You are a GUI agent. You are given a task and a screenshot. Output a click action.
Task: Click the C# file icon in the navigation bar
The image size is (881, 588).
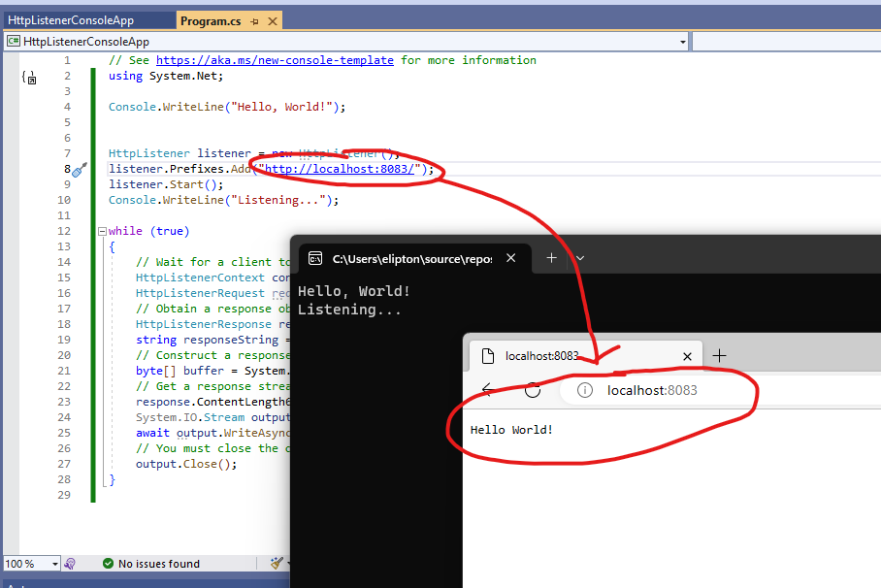pyautogui.click(x=14, y=41)
